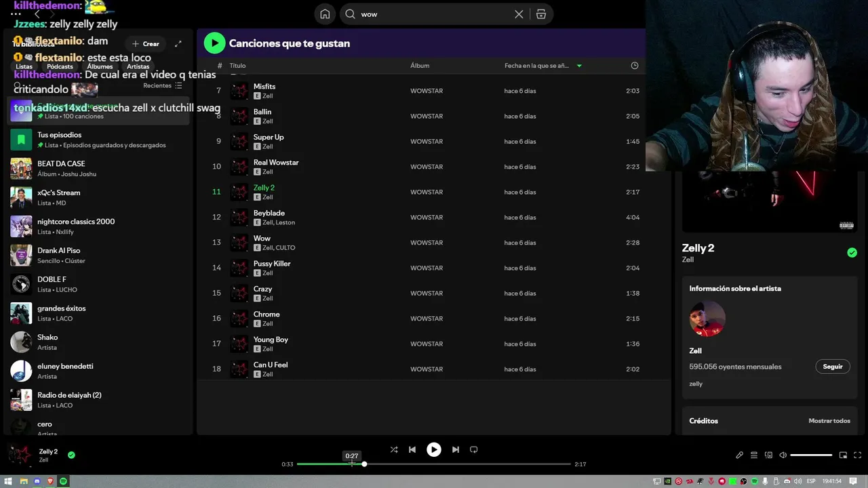Click the search box containing 'wow'
Screen dimensions: 868x488
pos(434,14)
